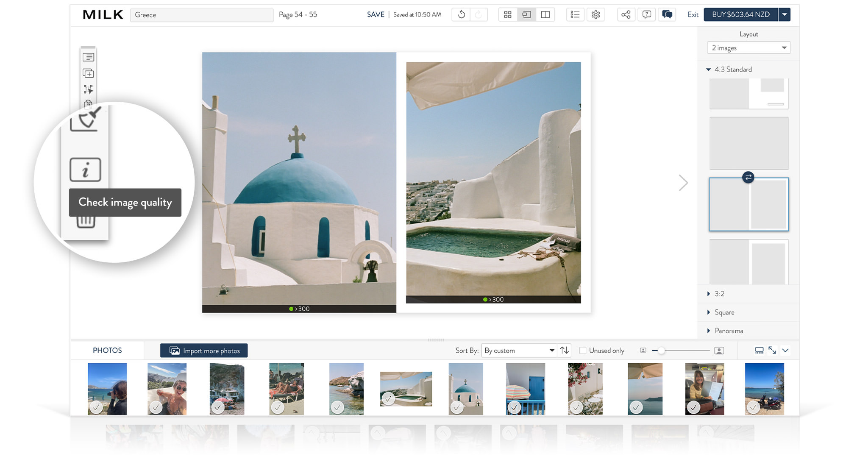
Task: Toggle selection checkmark on domed church thumbnail
Action: coord(456,407)
